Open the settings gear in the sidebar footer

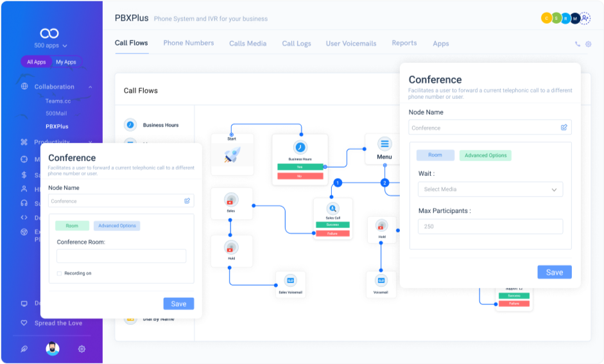pos(82,349)
